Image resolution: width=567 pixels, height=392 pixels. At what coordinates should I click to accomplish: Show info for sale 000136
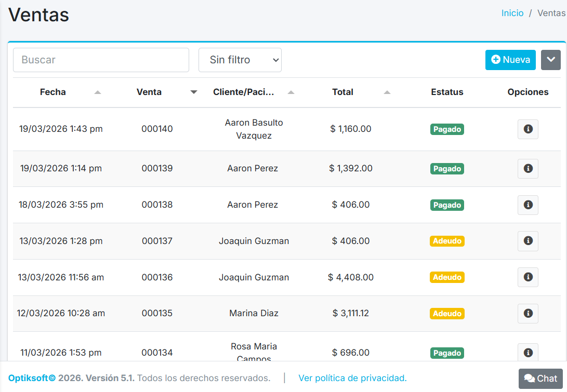(528, 277)
